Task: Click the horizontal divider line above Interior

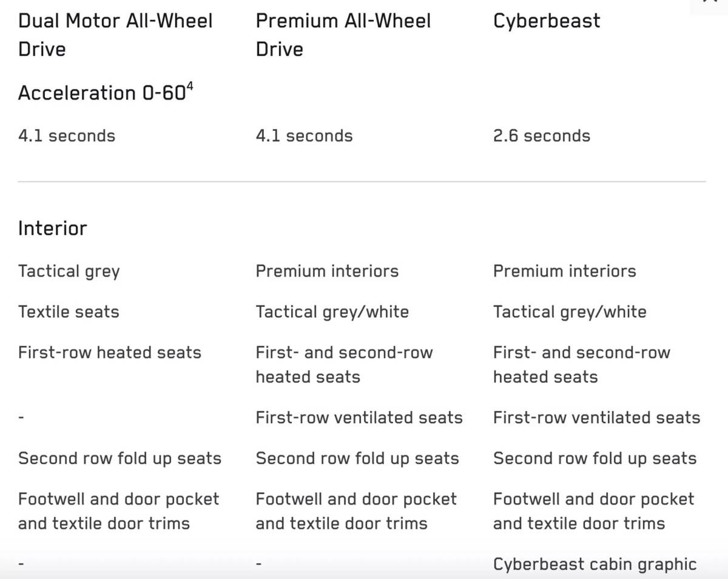Action: coord(362,181)
